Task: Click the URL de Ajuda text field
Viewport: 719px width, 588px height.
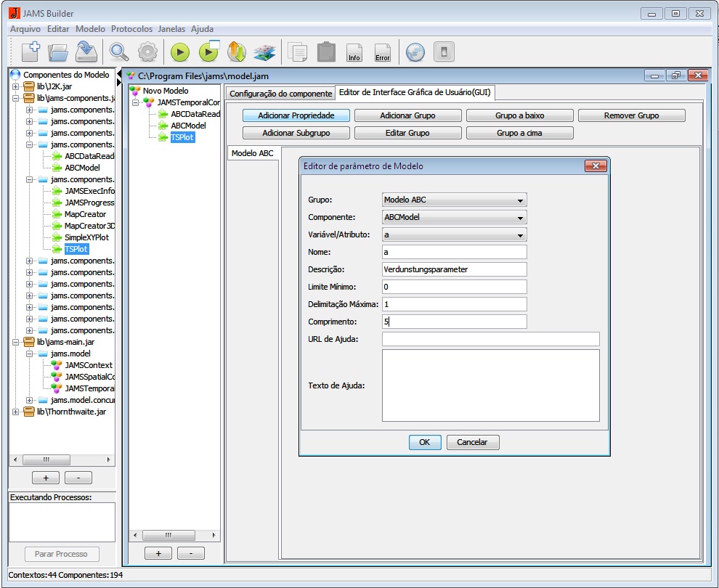Action: pyautogui.click(x=490, y=339)
